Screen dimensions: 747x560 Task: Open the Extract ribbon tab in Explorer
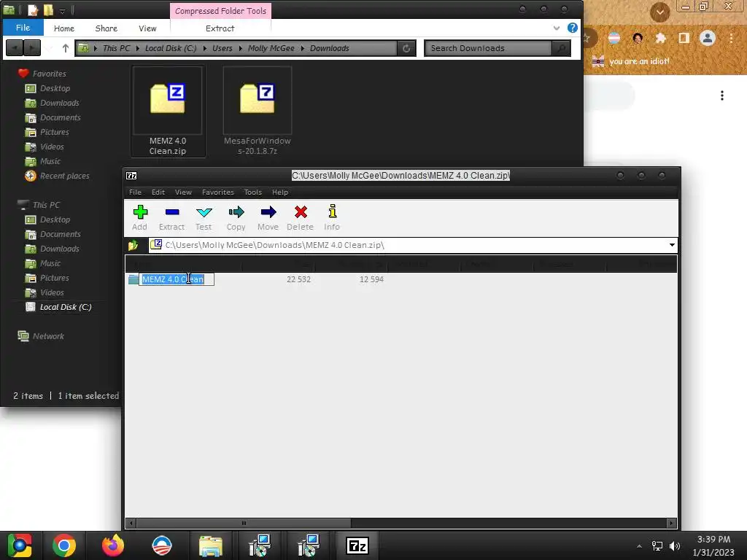220,28
